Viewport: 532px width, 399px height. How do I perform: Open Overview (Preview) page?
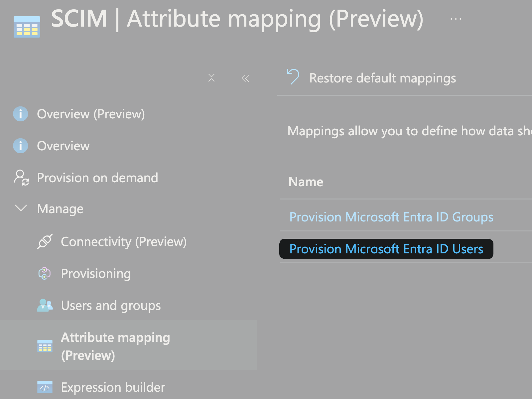click(91, 114)
